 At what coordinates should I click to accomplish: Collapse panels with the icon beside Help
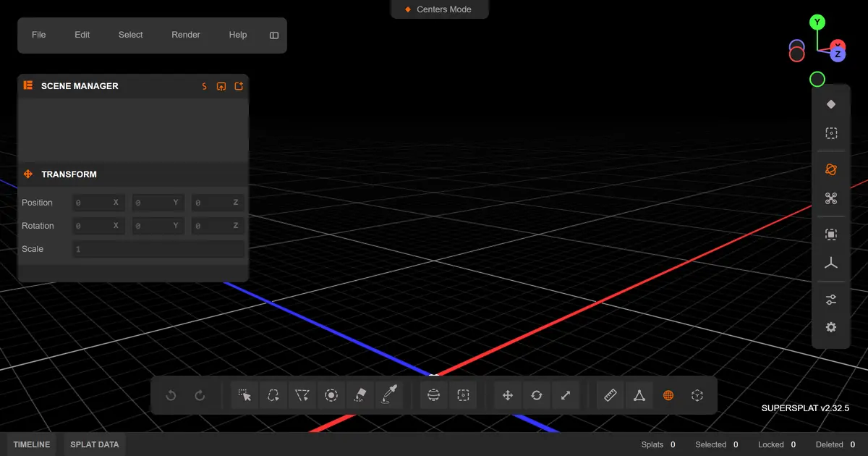click(274, 35)
